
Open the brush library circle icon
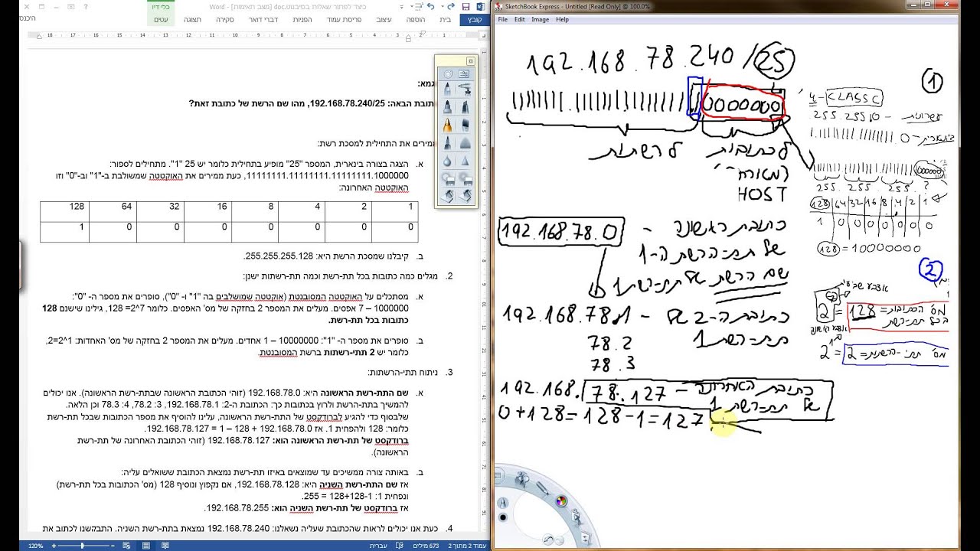(448, 74)
